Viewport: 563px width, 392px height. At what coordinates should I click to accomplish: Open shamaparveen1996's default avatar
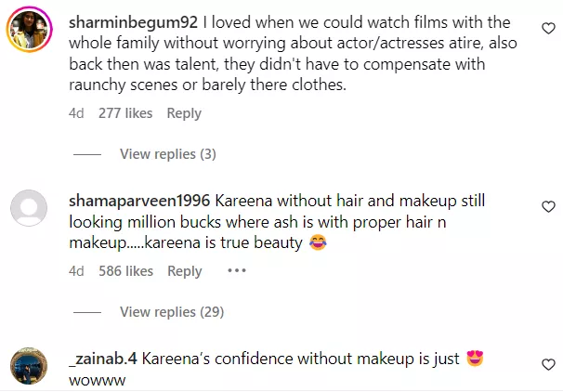click(x=29, y=208)
